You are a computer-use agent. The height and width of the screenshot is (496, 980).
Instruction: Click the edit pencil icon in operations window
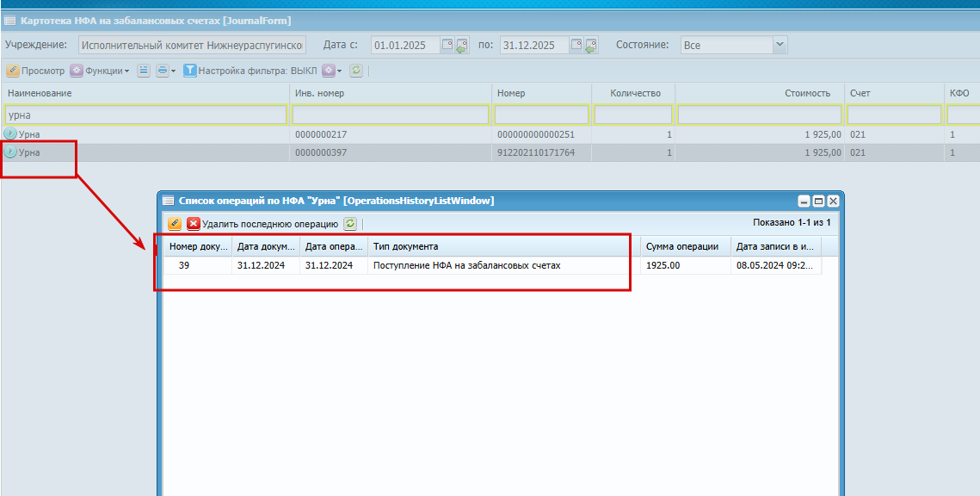(175, 223)
